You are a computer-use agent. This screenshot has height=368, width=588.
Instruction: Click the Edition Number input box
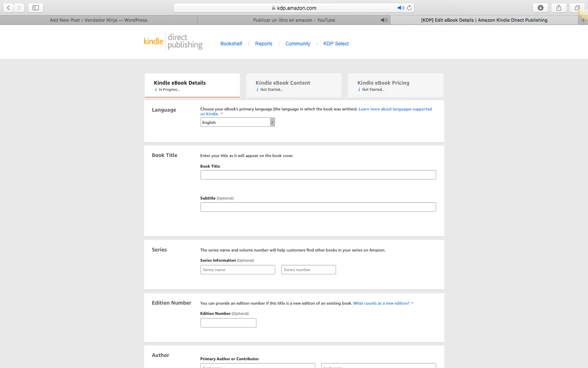228,323
